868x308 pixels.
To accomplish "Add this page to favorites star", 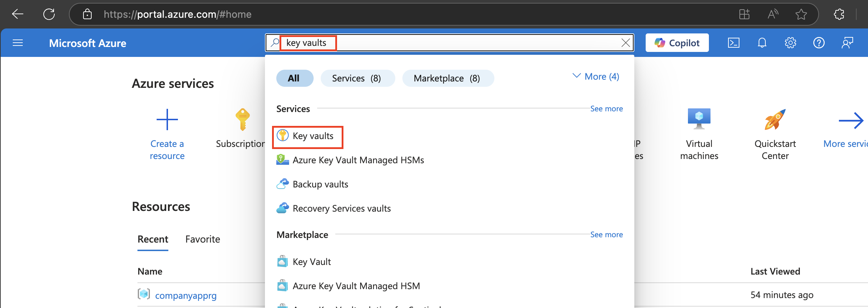I will 801,14.
